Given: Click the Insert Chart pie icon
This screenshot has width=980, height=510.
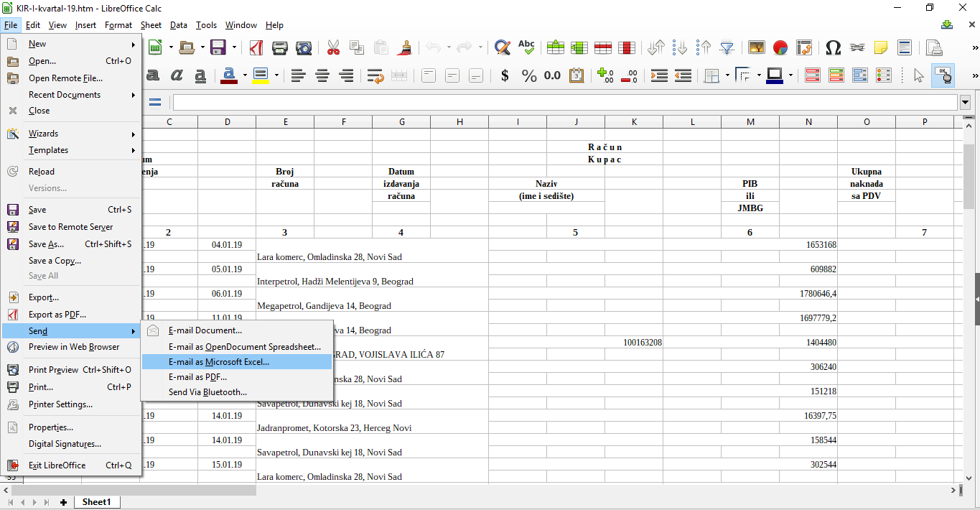Looking at the screenshot, I should pos(780,47).
